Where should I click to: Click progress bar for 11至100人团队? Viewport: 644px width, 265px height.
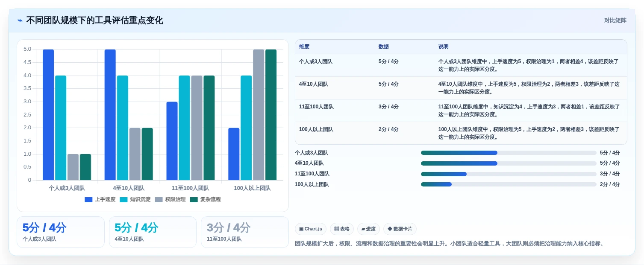[x=509, y=174]
